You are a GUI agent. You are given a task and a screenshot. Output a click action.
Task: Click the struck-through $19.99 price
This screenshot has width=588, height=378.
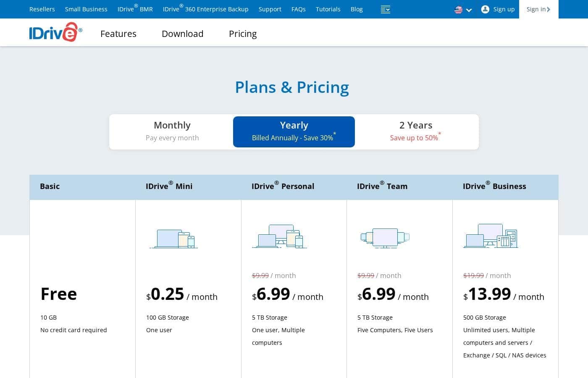473,276
